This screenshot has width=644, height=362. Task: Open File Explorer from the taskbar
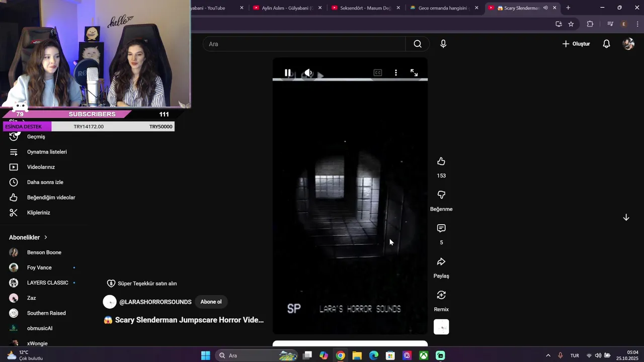coord(357,355)
